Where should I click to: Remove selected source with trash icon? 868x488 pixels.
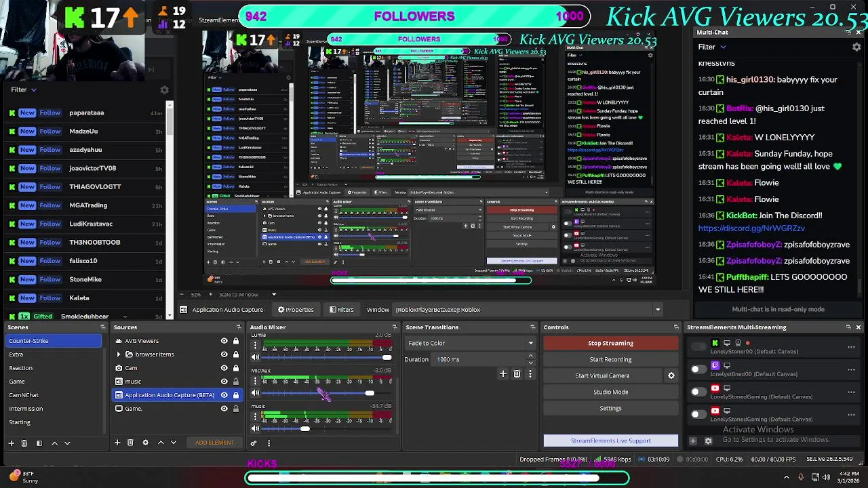(130, 443)
